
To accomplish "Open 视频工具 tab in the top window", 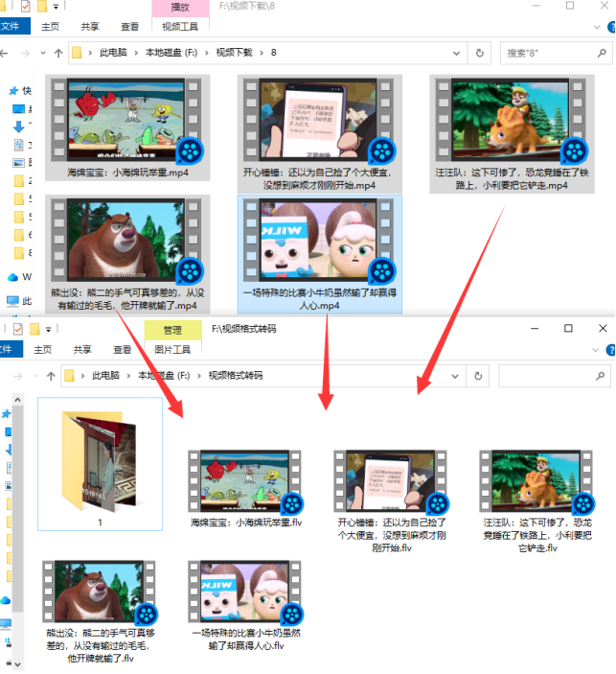I will tap(180, 27).
